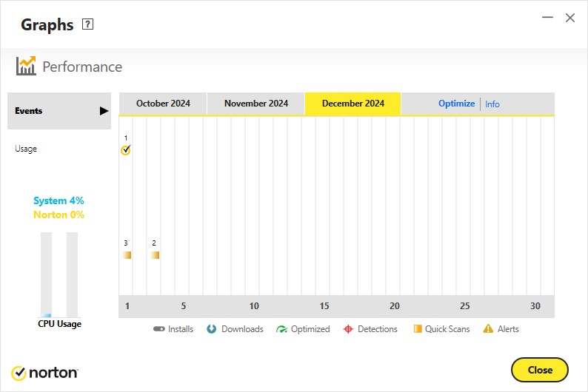Click day 30 on the date axis
The width and height of the screenshot is (588, 392).
535,306
